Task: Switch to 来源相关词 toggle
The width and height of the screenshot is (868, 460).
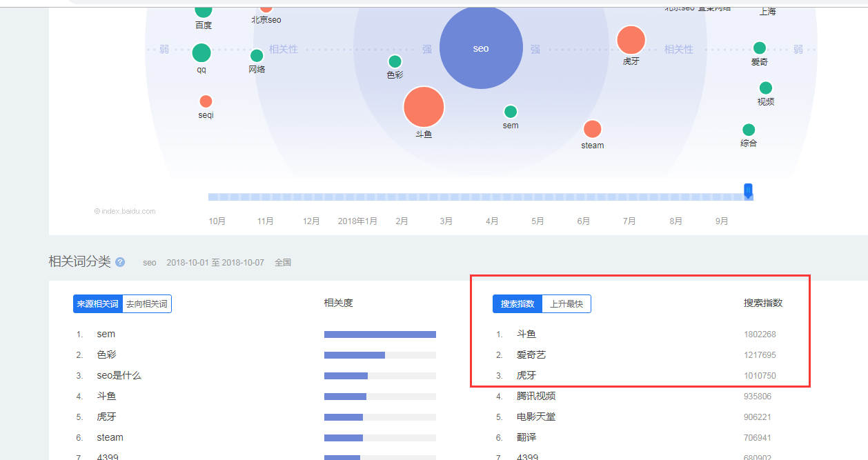Action: click(x=97, y=304)
